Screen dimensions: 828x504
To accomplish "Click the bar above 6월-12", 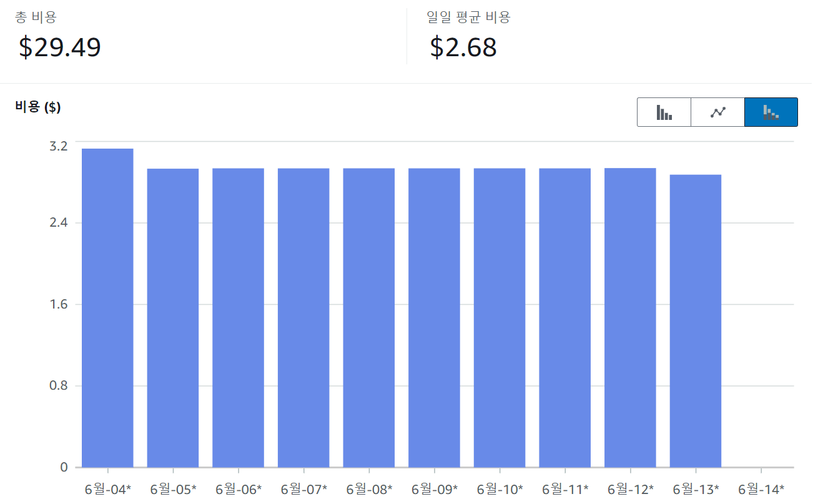I will click(x=630, y=318).
